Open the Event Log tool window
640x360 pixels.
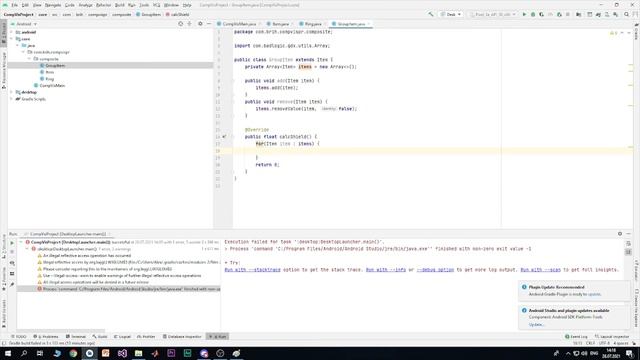point(576,337)
